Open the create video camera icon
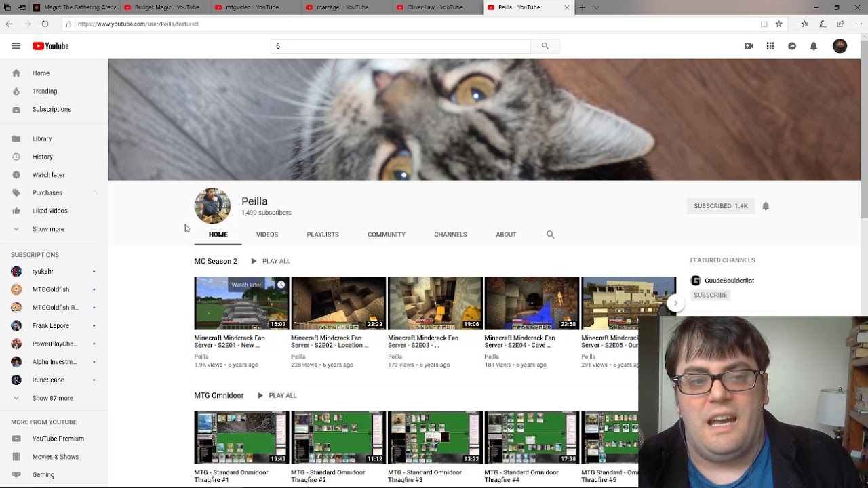 (x=749, y=46)
